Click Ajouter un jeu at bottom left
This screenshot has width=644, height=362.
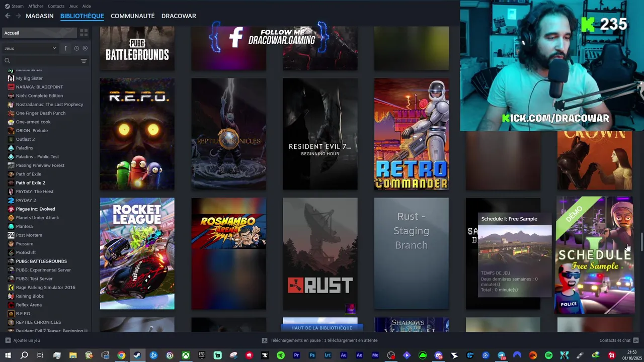(23, 340)
